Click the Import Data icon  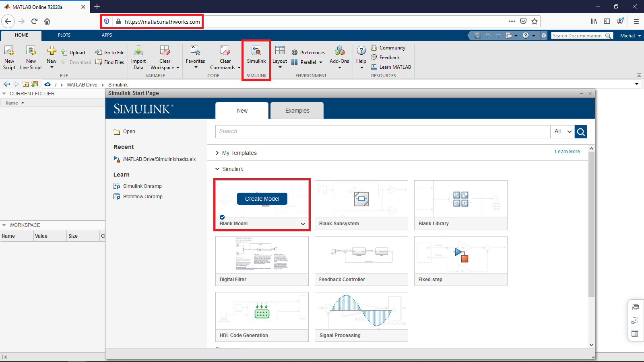point(138,51)
